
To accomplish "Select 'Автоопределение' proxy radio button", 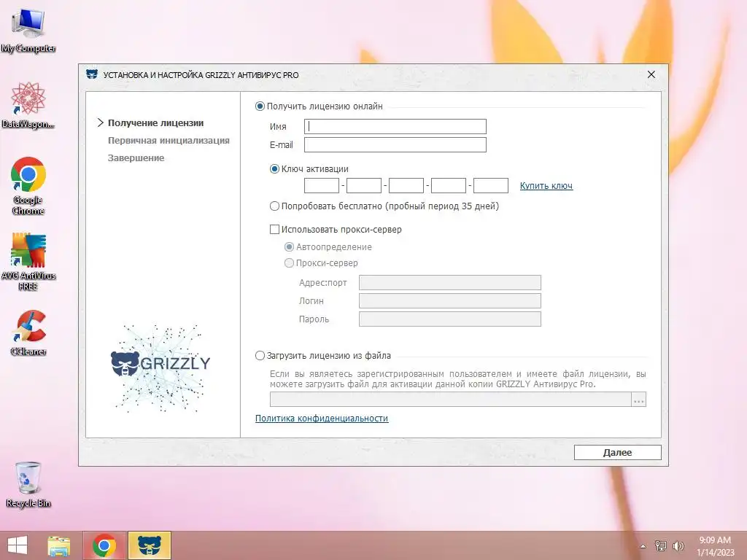I will click(289, 247).
